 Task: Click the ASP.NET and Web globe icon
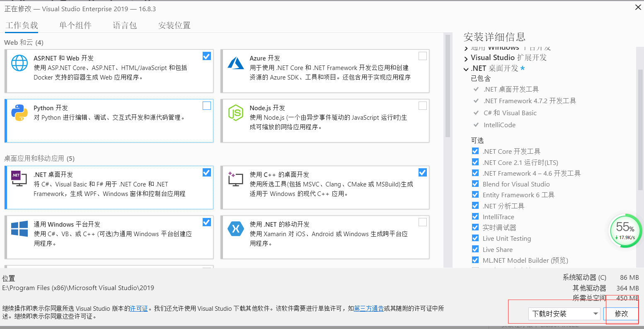point(19,63)
